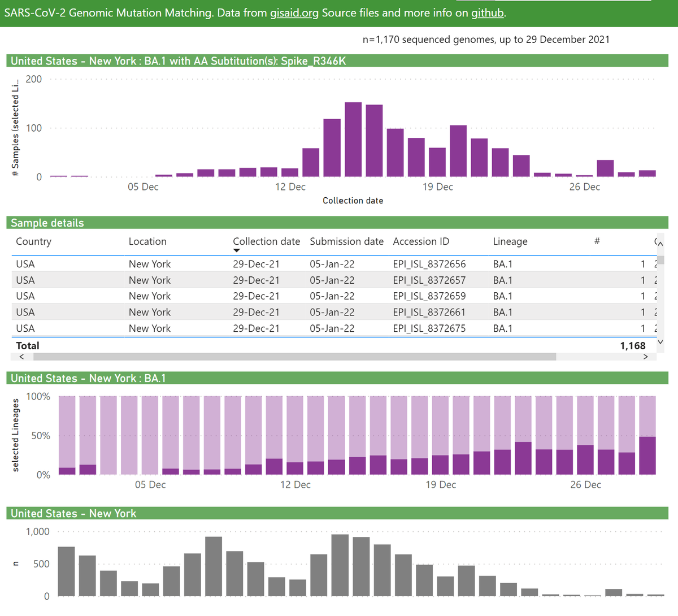The height and width of the screenshot is (616, 678).
Task: Click the Total row label
Action: (28, 346)
